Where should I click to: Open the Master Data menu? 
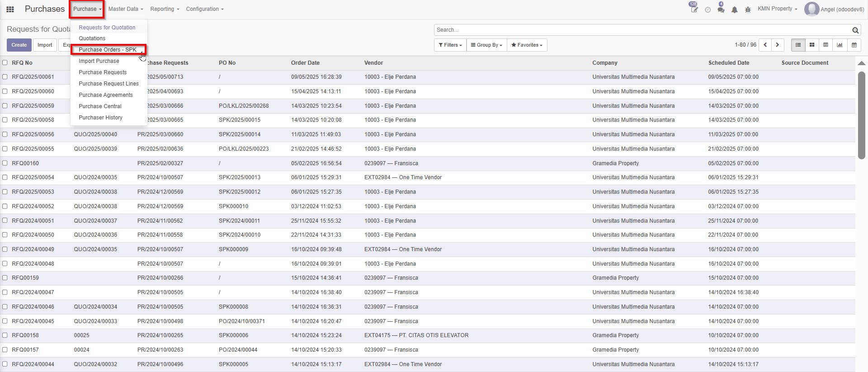click(126, 9)
